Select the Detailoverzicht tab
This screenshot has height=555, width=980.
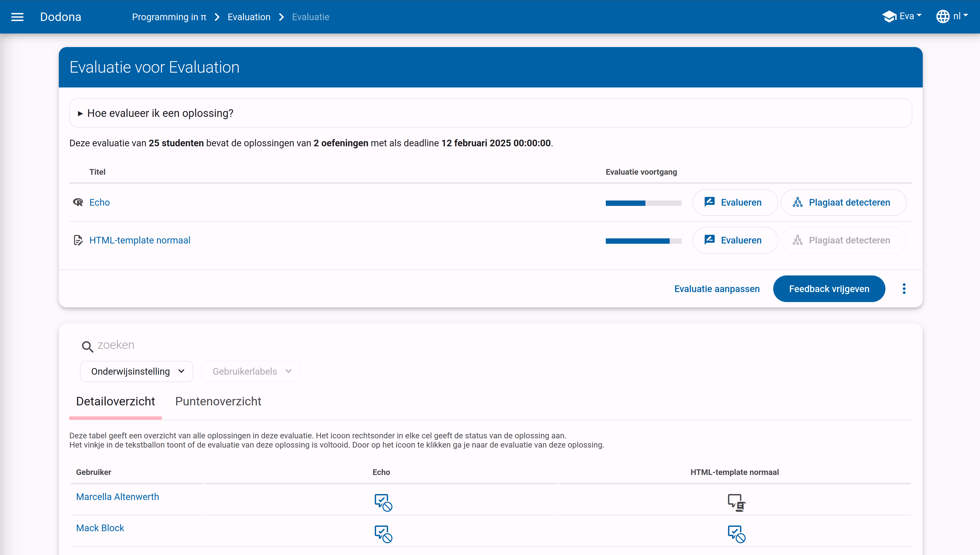click(115, 401)
